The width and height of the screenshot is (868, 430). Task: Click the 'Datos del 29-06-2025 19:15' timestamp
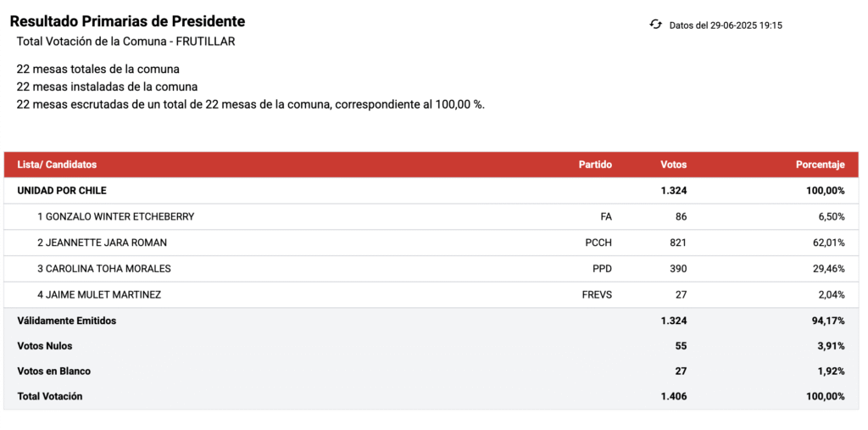tap(726, 25)
